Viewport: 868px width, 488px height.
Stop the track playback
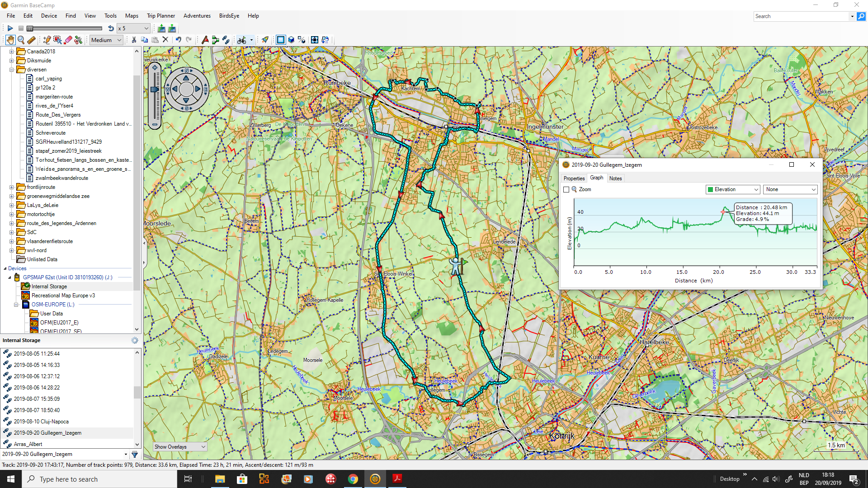point(20,28)
